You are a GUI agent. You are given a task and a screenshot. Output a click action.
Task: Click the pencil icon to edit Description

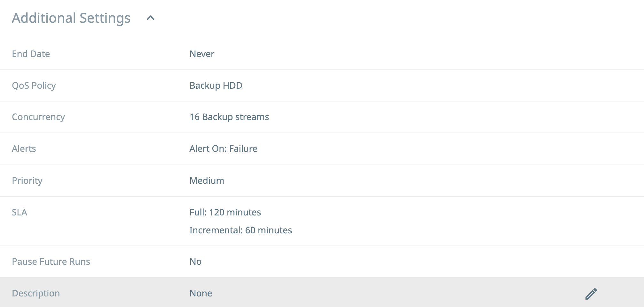[591, 293]
